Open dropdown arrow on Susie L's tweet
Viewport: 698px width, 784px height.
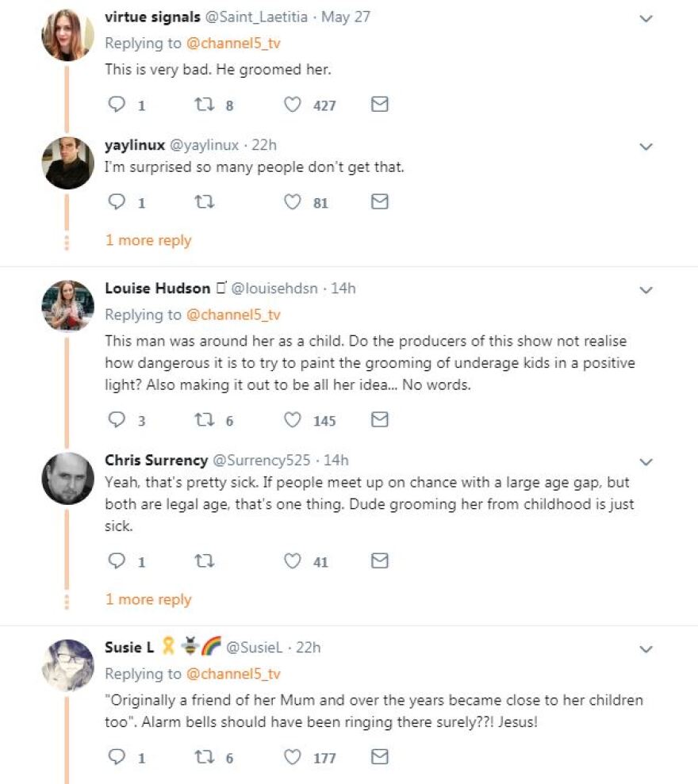pos(646,650)
